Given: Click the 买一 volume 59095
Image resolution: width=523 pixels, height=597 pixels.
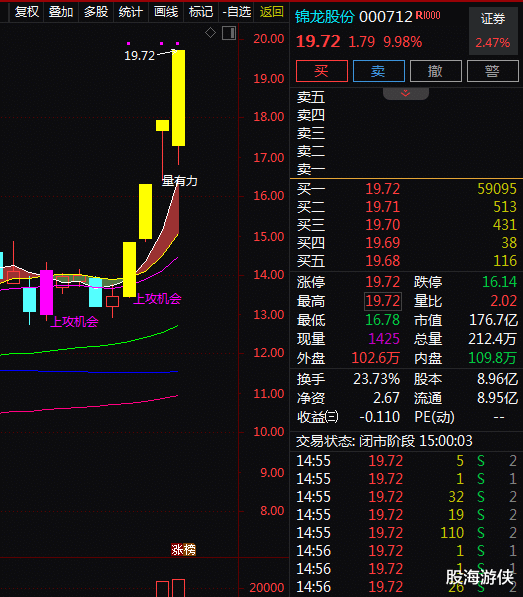Looking at the screenshot, I should pyautogui.click(x=497, y=189).
